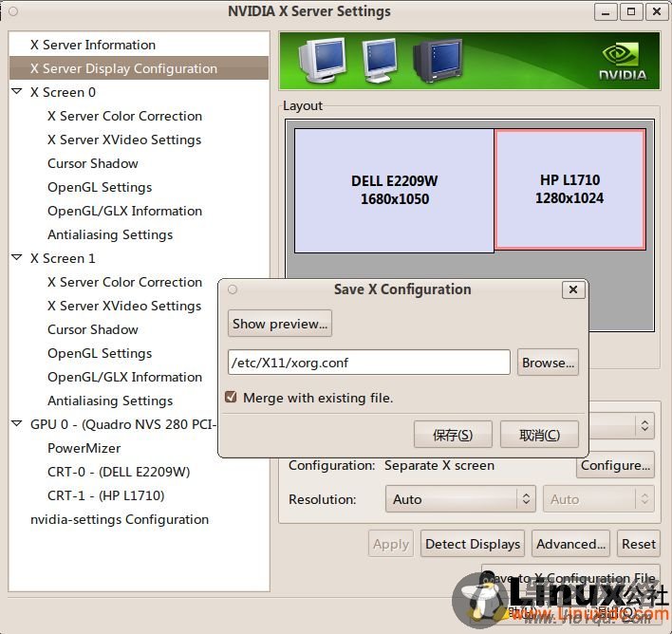The width and height of the screenshot is (672, 634).
Task: Click the 保存(S) save button
Action: click(x=453, y=435)
